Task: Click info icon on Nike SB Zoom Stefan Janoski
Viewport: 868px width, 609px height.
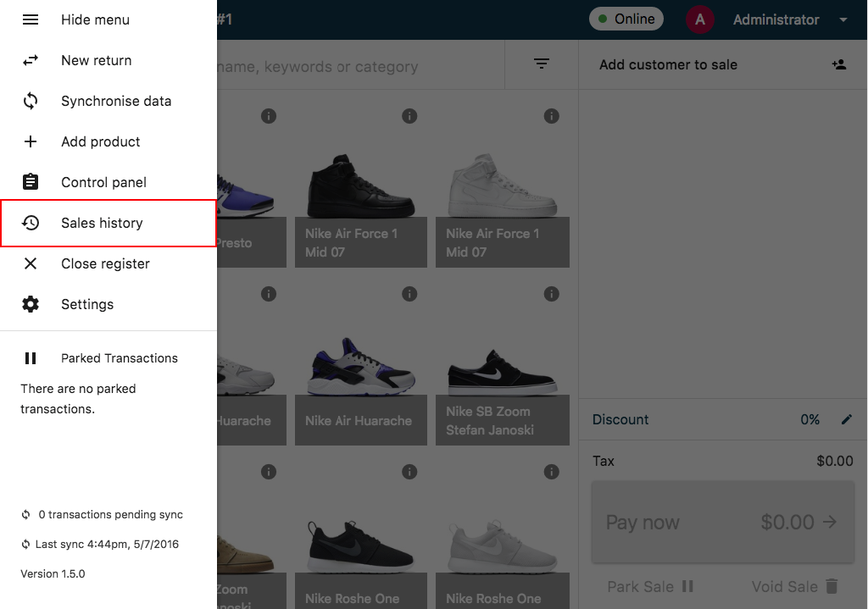Action: point(551,294)
